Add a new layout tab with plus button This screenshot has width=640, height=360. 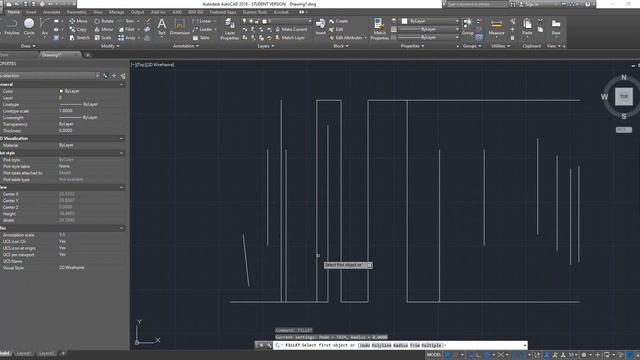point(63,353)
